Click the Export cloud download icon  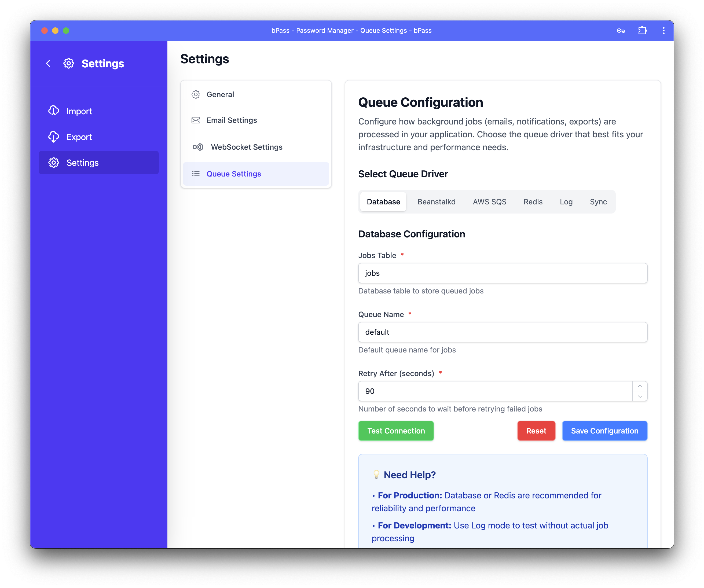54,137
